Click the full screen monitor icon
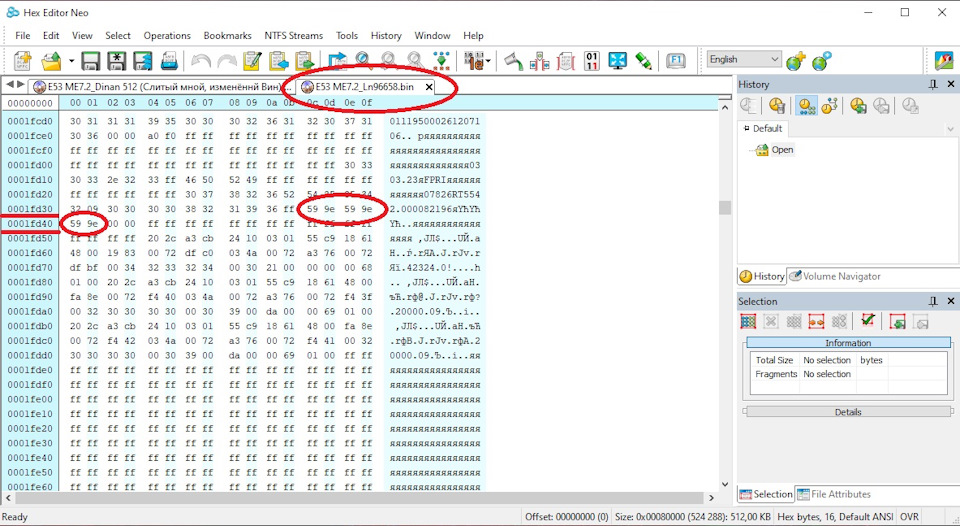Image resolution: width=960 pixels, height=526 pixels. tap(618, 61)
